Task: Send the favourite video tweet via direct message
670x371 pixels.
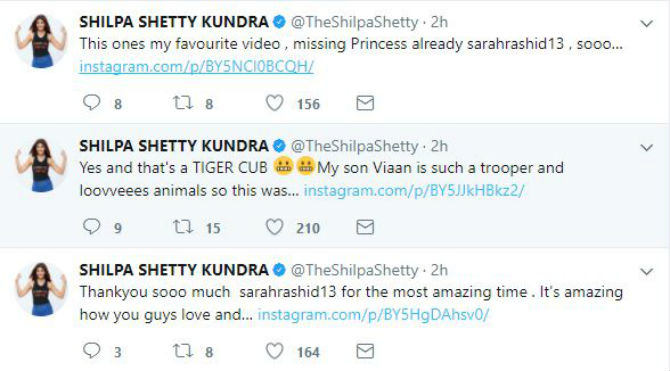Action: pos(365,103)
